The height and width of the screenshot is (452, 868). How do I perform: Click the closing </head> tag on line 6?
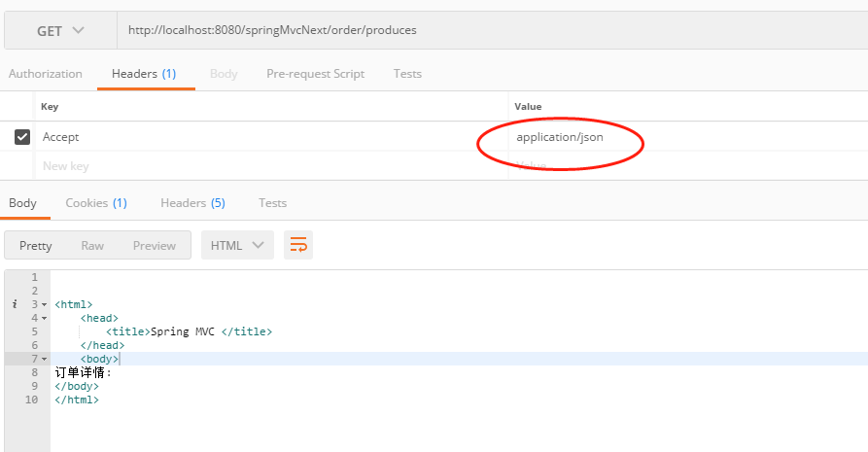pyautogui.click(x=102, y=346)
